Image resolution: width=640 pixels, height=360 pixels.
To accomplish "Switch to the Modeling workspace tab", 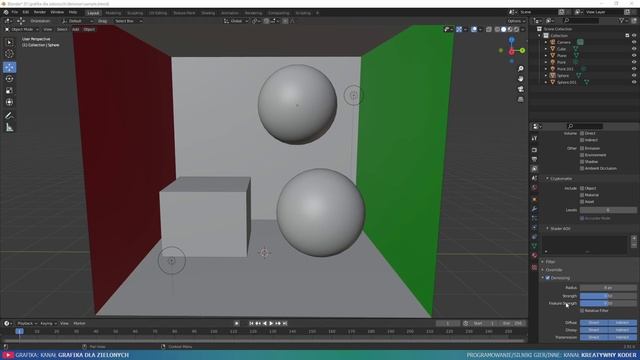I will tap(113, 13).
